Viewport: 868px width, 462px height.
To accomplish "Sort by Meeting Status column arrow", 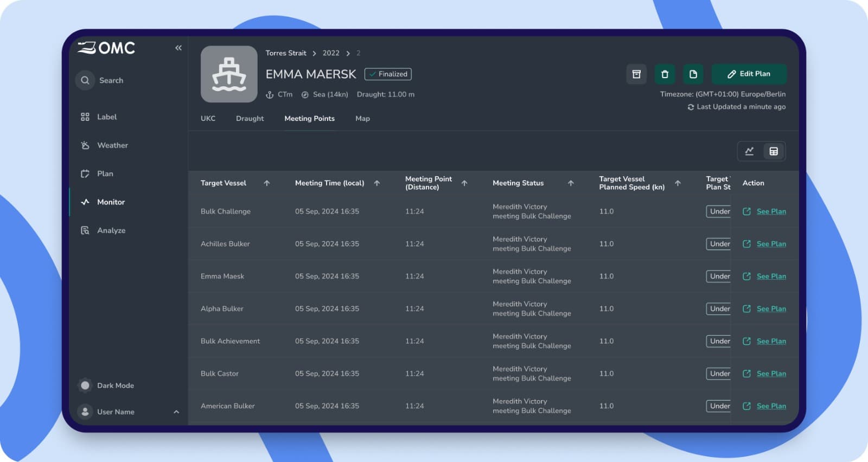I will (x=571, y=183).
